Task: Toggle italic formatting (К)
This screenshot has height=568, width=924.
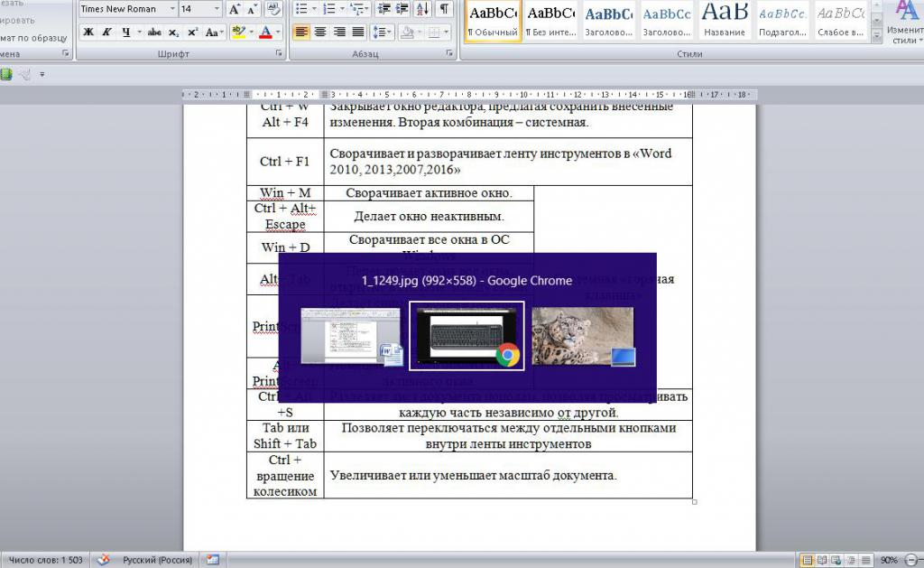Action: (106, 33)
